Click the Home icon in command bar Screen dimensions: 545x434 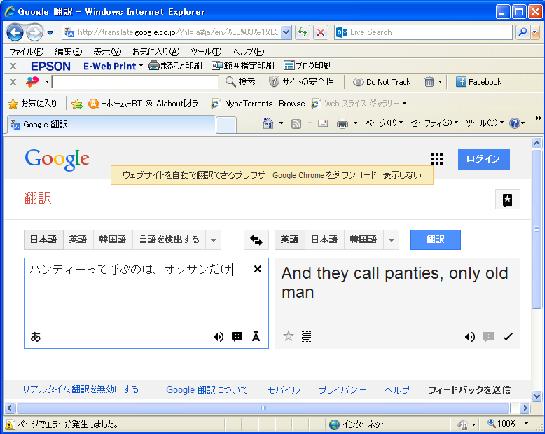coord(268,123)
